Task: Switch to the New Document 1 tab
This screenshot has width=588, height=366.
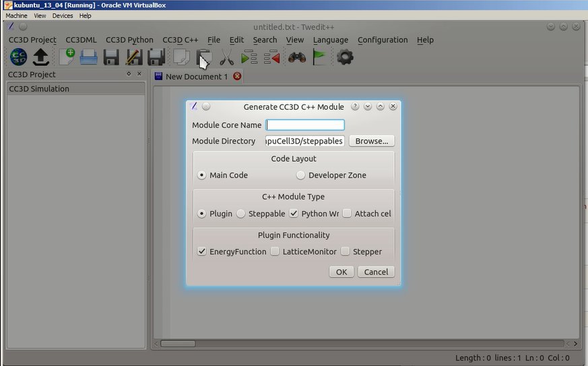Action: click(196, 77)
